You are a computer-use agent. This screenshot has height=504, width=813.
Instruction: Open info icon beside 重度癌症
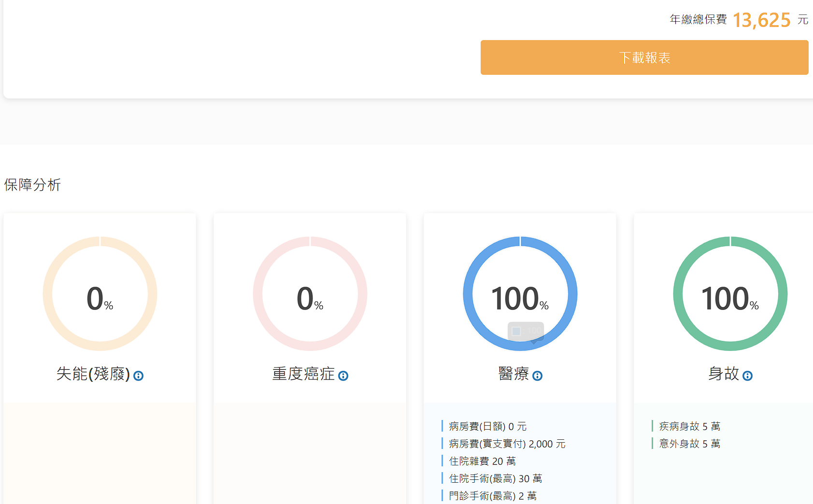[x=343, y=376]
